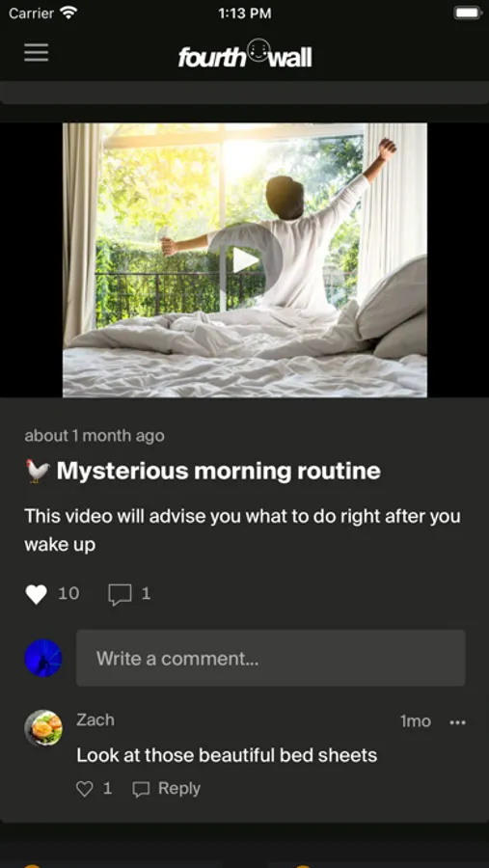Select the about 1 month ago timestamp
Screen dimensions: 489x868
click(x=95, y=436)
